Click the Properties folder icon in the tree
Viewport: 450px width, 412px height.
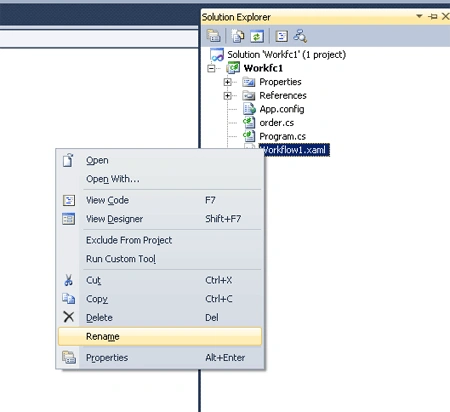(x=249, y=82)
